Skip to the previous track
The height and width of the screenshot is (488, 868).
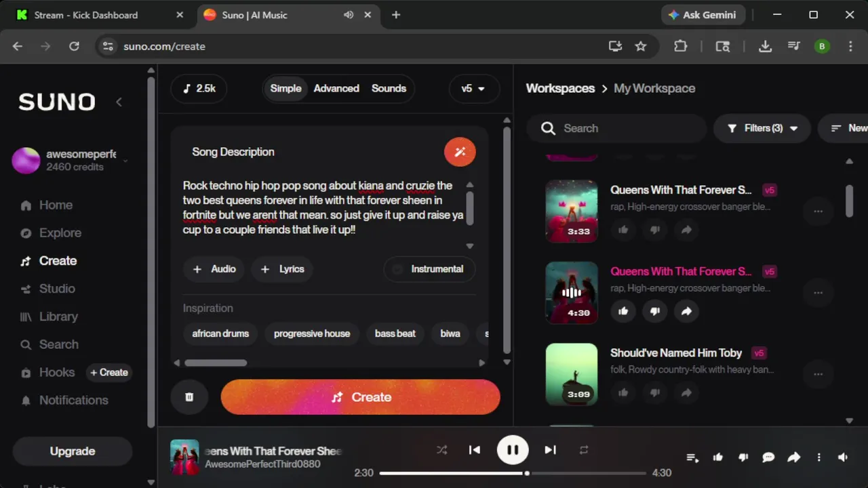[475, 450]
